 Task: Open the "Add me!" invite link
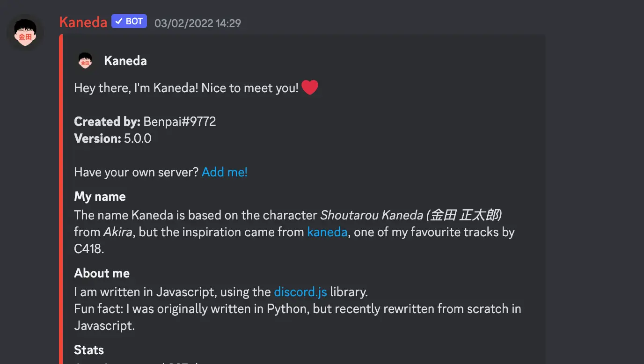coord(225,172)
